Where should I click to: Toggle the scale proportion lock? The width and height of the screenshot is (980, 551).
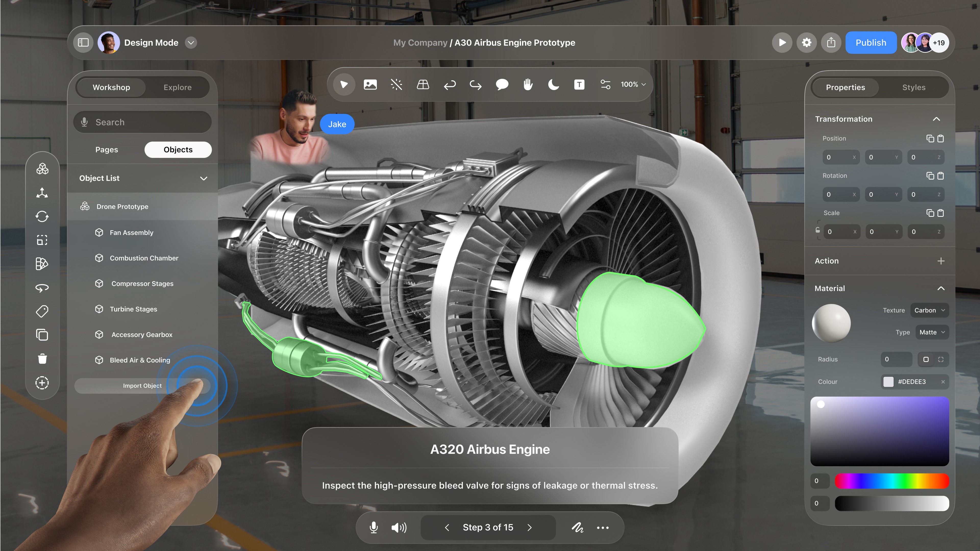(817, 230)
